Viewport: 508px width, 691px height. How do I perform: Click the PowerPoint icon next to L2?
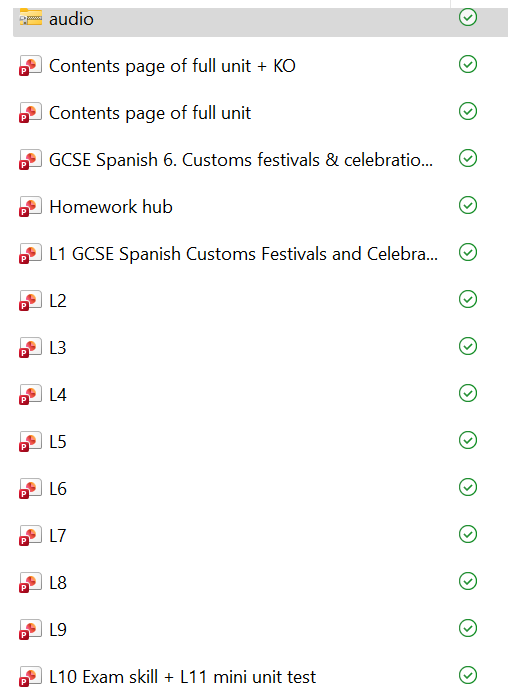tap(30, 301)
